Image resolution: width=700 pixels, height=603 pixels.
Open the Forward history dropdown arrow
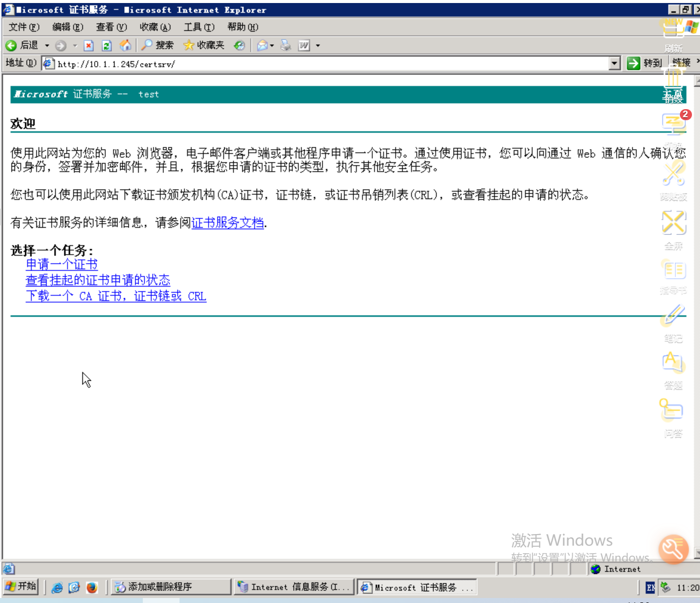click(x=75, y=46)
